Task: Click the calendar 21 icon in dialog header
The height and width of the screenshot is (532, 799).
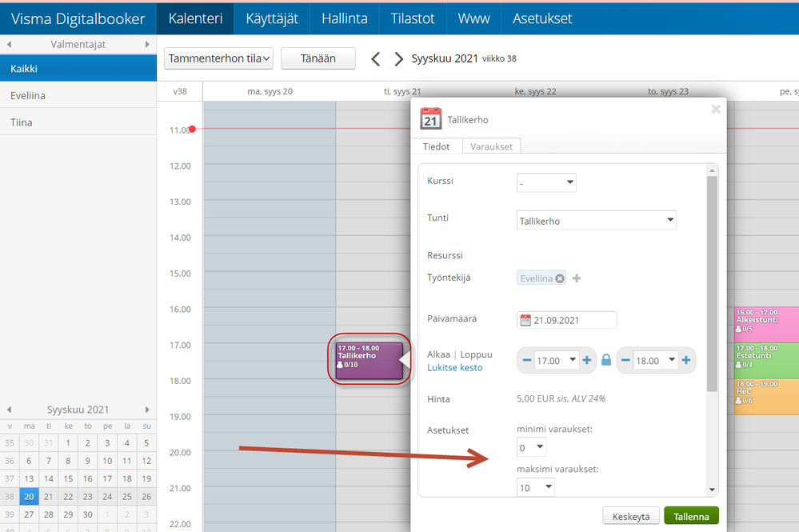Action: [430, 118]
